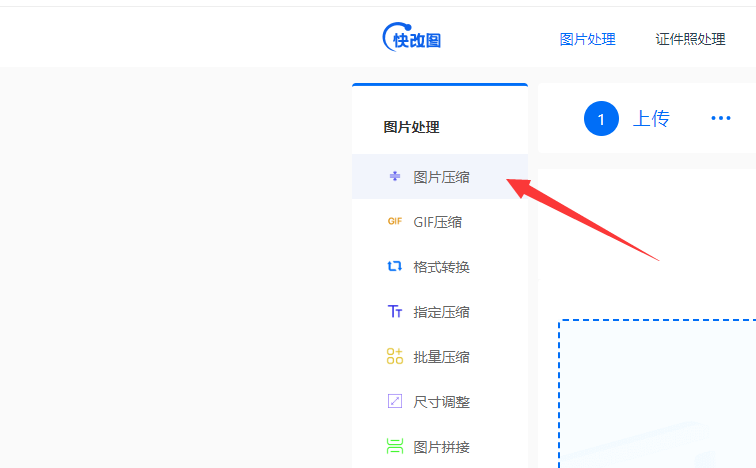This screenshot has height=468, width=756.
Task: Click the 快改图 logo
Action: click(412, 37)
